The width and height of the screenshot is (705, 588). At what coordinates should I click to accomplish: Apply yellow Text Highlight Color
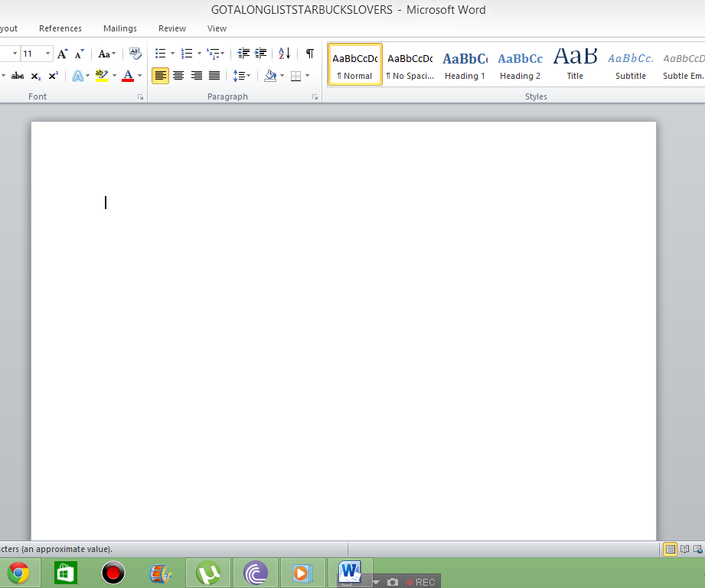click(x=102, y=76)
